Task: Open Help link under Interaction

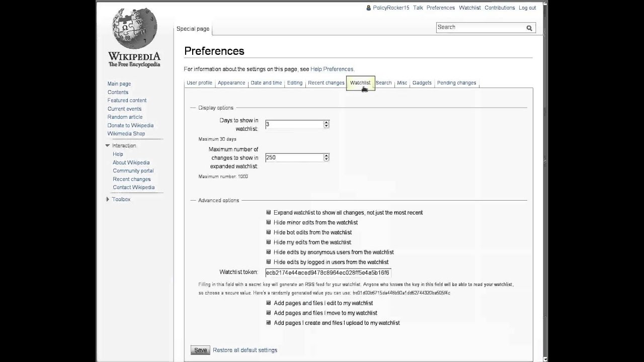Action: point(118,154)
